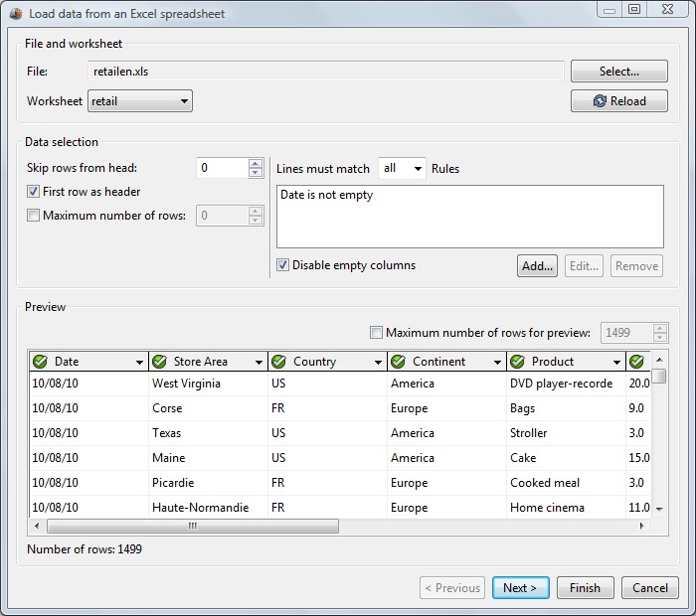Click the horizontal scrollbar right arrow
696x616 pixels.
[x=641, y=526]
